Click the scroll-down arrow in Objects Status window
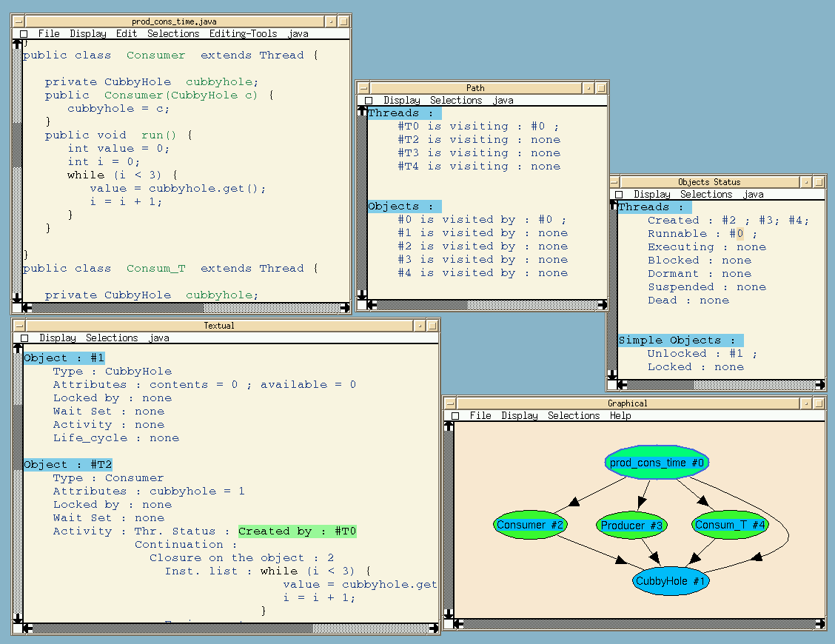 point(613,375)
